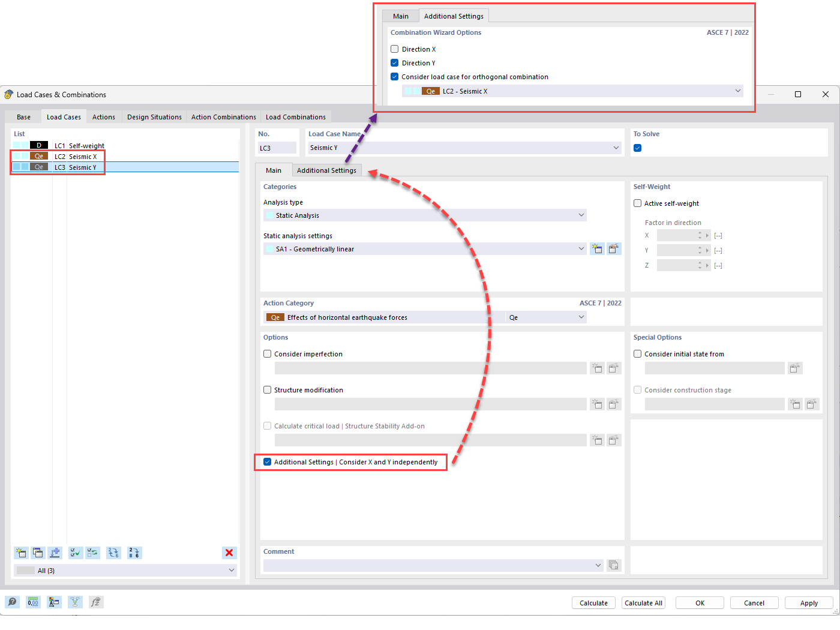Create new static analysis settings icon

coord(597,249)
